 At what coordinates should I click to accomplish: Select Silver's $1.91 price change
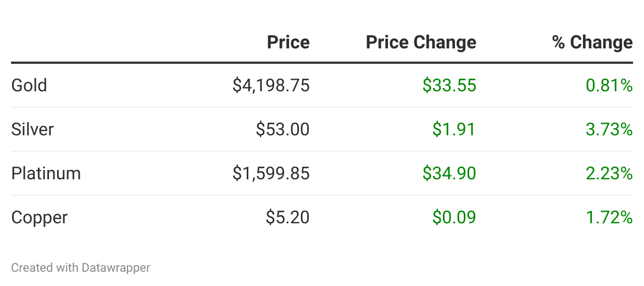(454, 129)
